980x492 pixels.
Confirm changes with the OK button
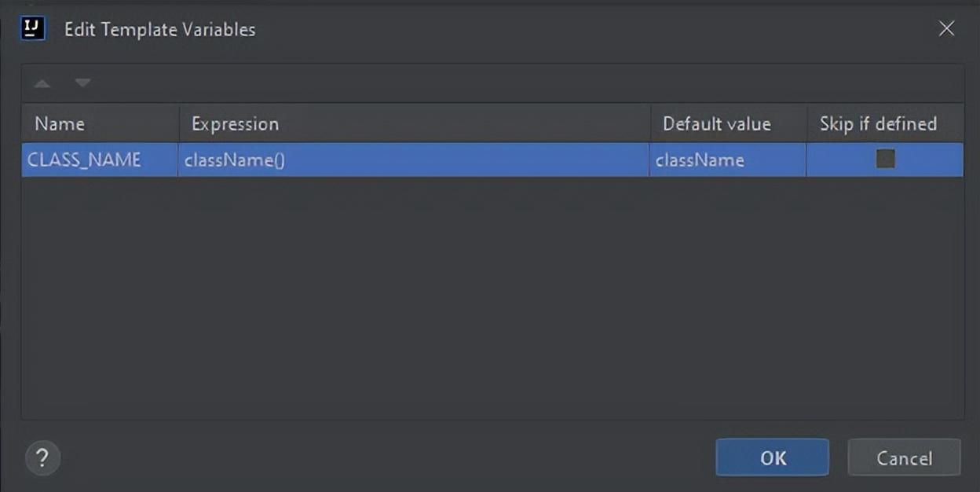[x=772, y=457]
